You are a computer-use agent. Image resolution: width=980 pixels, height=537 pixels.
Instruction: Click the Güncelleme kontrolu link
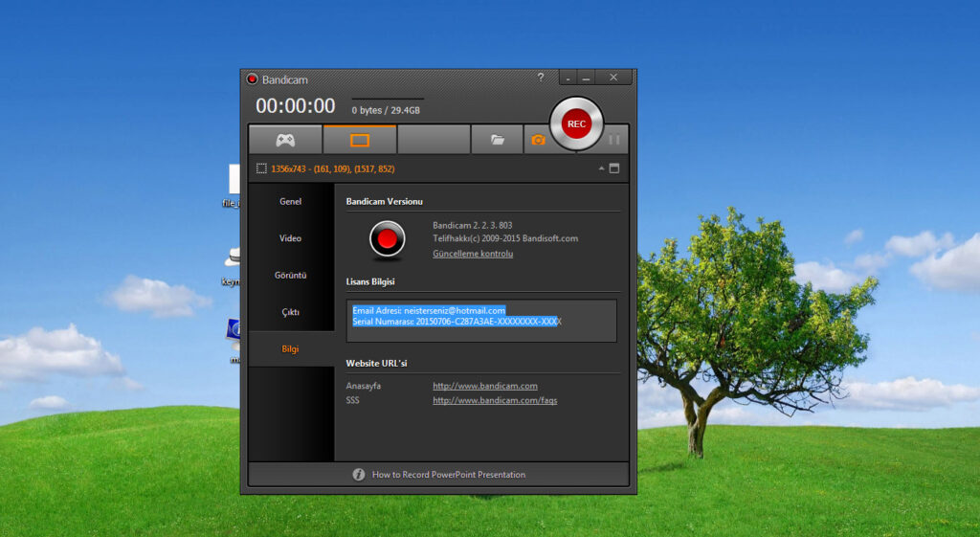(473, 254)
